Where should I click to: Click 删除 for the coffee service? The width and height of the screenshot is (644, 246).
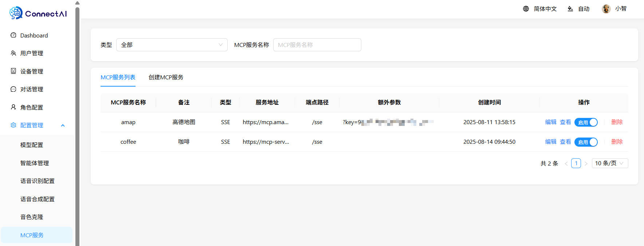click(x=617, y=142)
